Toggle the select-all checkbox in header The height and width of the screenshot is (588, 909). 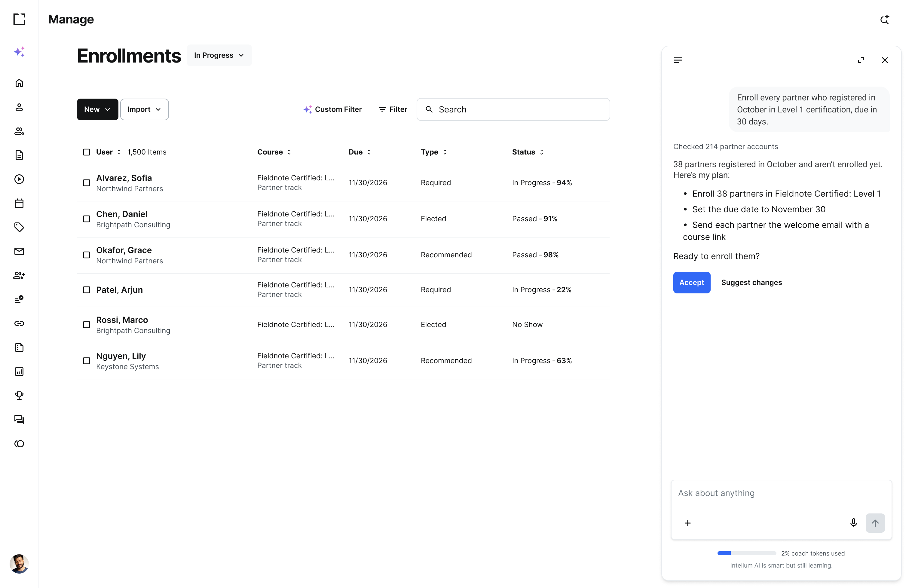87,152
